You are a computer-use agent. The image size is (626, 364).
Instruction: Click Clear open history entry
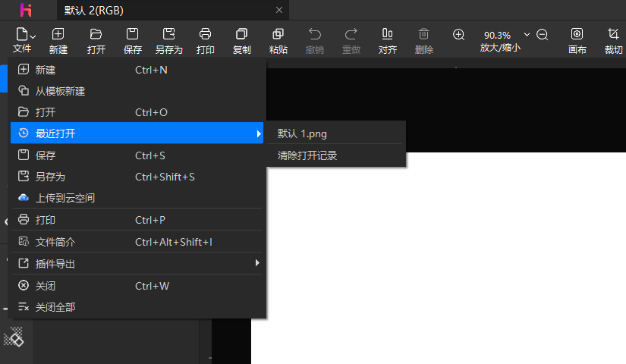coord(307,155)
